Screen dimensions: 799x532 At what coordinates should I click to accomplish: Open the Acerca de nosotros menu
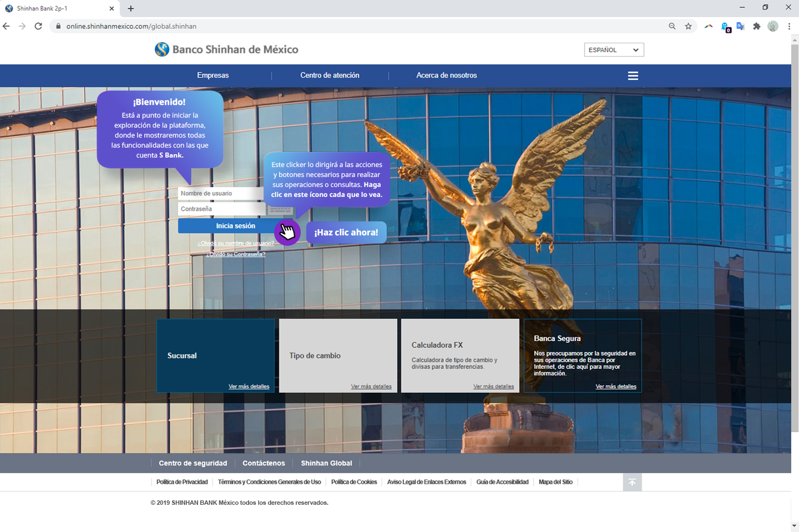(x=447, y=75)
